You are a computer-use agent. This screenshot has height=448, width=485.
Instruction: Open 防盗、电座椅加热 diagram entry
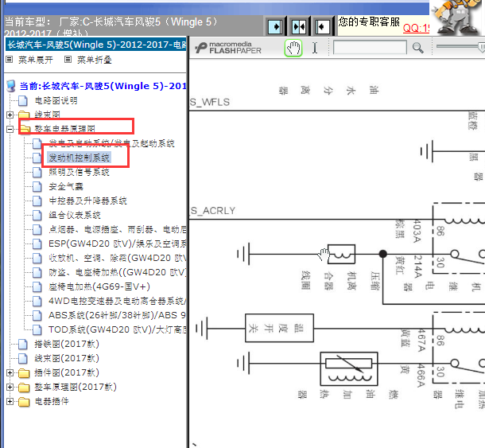118,272
